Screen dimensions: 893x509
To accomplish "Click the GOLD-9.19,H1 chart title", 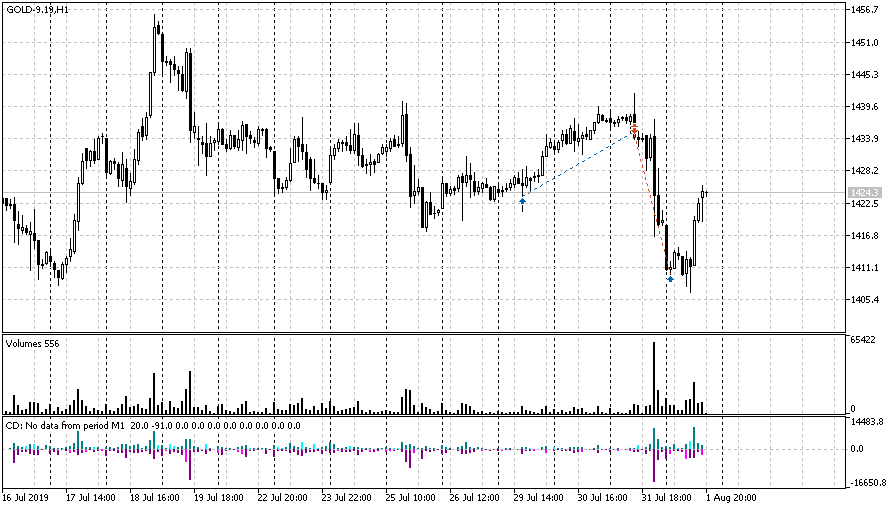I will pos(38,9).
